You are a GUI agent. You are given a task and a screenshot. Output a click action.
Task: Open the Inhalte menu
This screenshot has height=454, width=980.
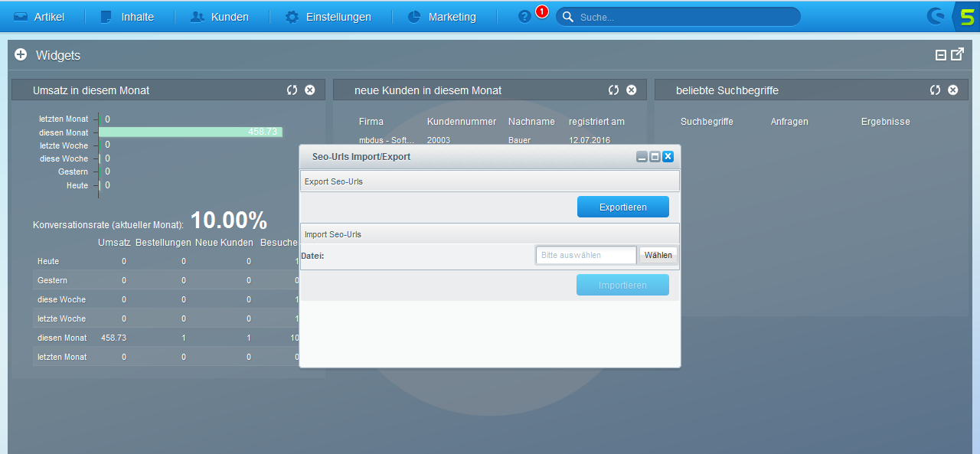click(127, 17)
